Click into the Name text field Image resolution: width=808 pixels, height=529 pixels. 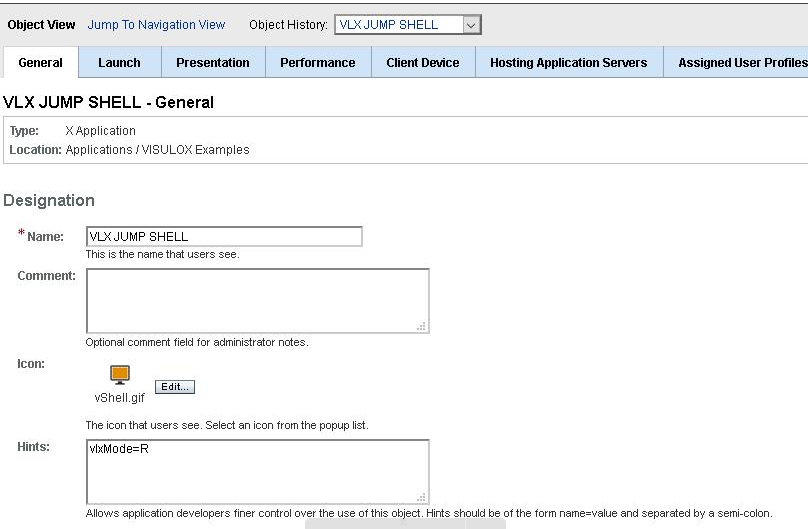click(223, 237)
